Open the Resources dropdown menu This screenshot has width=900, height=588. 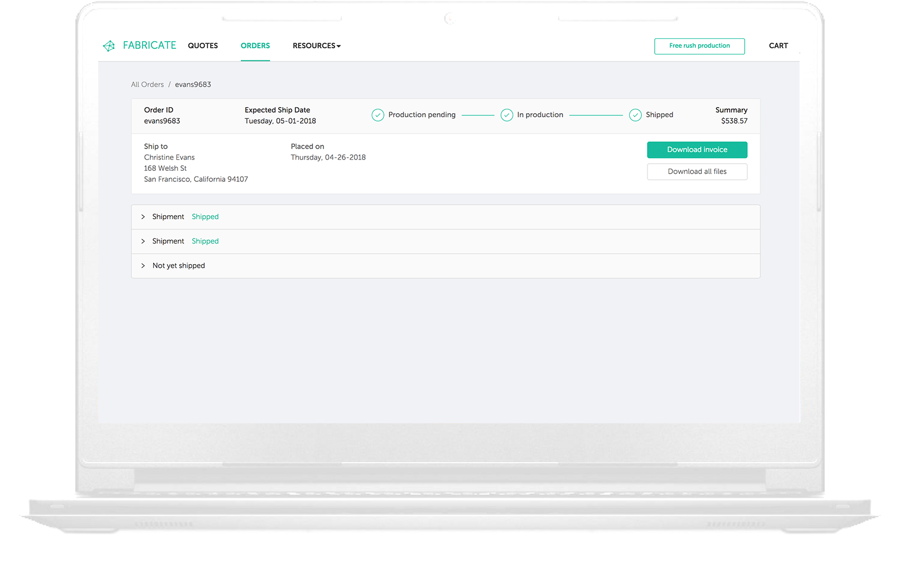(x=317, y=45)
